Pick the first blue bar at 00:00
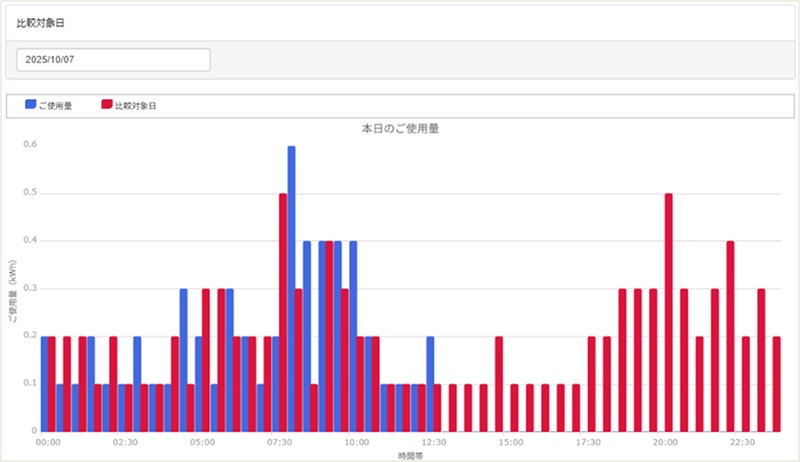 pos(45,383)
